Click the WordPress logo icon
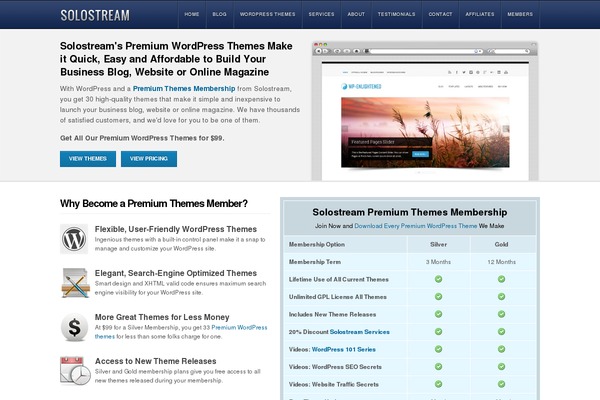Screen dimensions: 600x400 coord(74,239)
